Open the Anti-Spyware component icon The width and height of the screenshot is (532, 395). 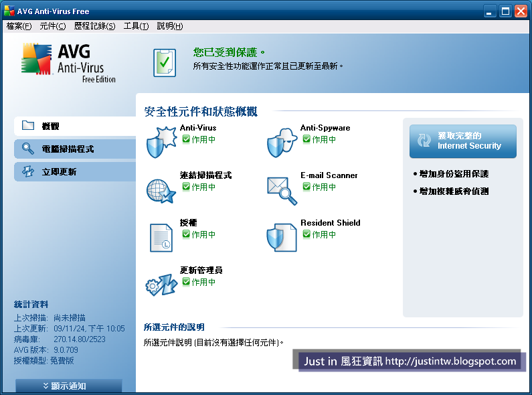click(282, 143)
